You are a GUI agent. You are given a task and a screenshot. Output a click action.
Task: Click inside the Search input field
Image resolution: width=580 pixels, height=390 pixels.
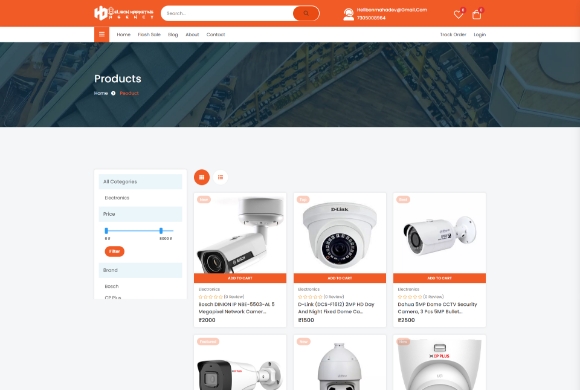click(x=227, y=13)
